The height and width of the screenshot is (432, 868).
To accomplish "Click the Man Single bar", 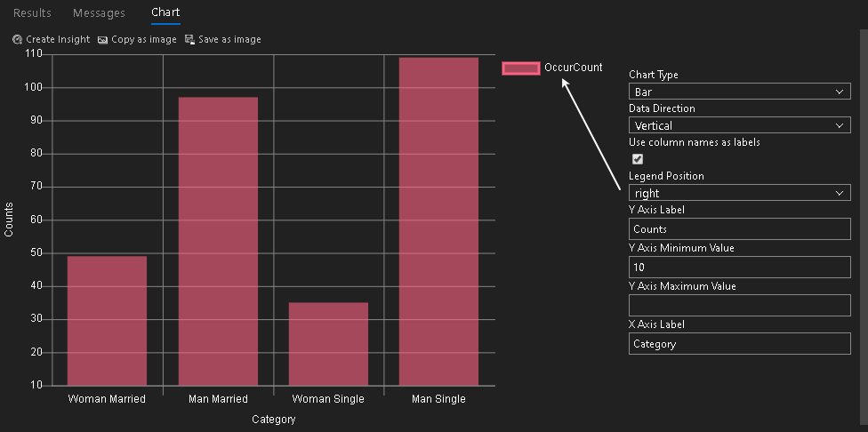I will [x=438, y=221].
